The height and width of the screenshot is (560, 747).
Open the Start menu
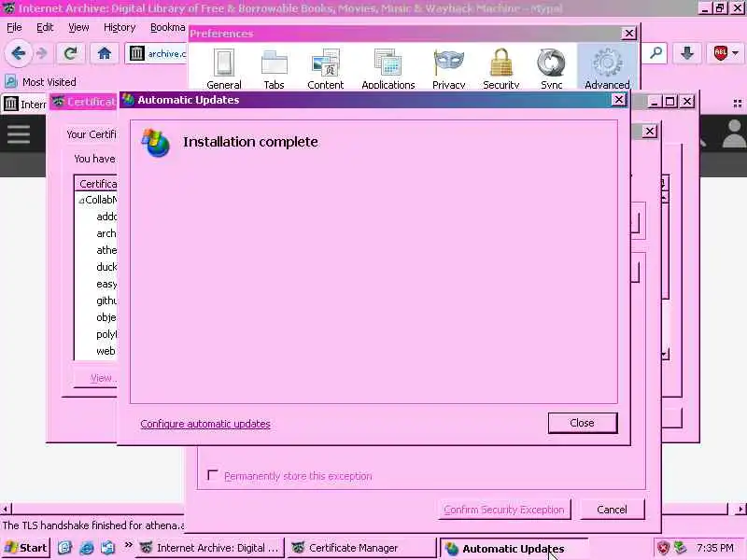click(x=26, y=548)
